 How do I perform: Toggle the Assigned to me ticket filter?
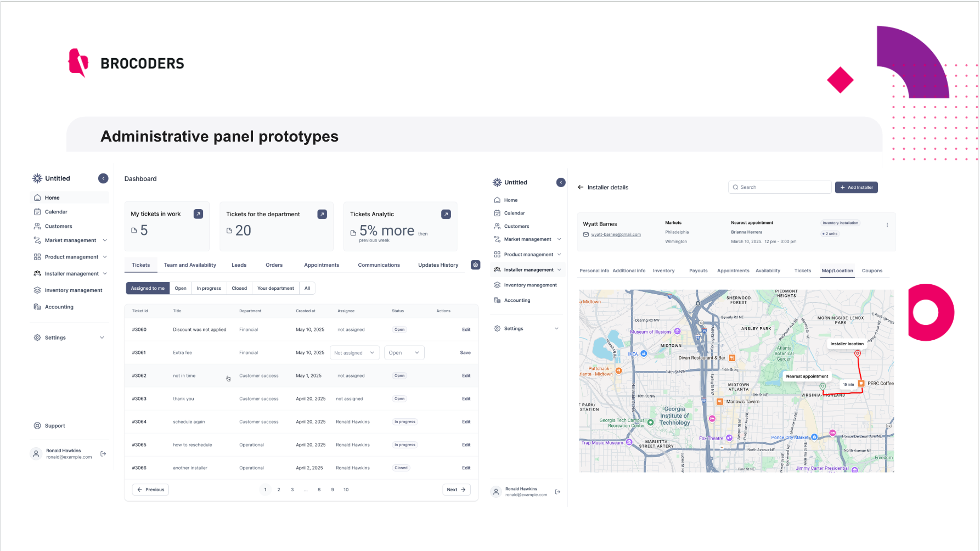tap(147, 288)
